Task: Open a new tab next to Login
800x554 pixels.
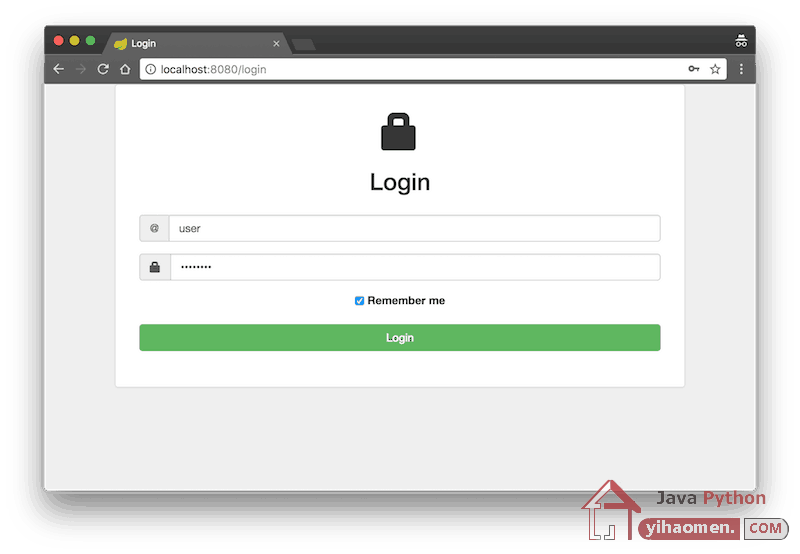Action: 304,45
